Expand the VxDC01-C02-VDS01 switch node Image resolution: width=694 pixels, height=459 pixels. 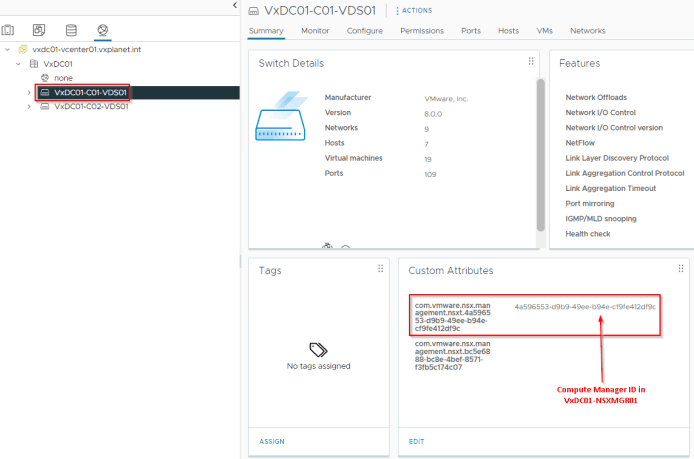tap(29, 107)
